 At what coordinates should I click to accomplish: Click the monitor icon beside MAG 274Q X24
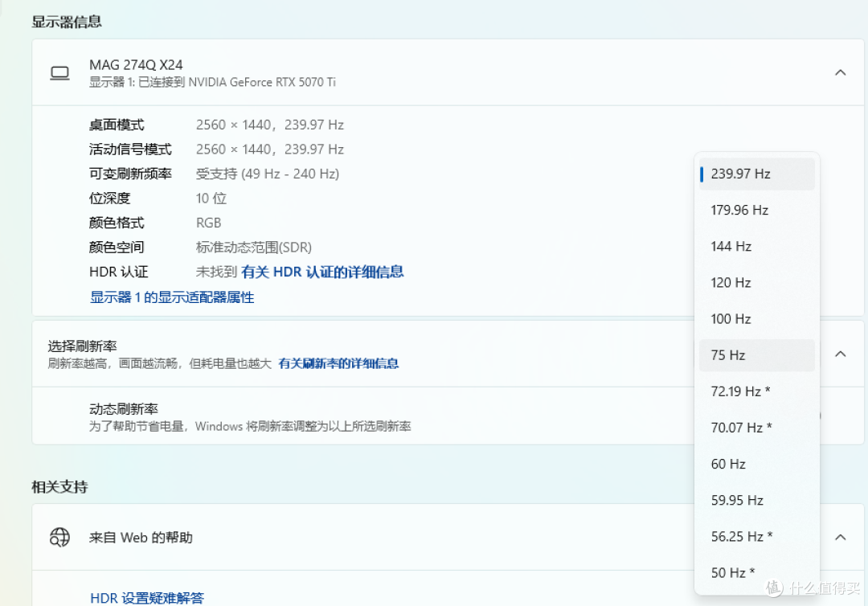click(x=59, y=73)
